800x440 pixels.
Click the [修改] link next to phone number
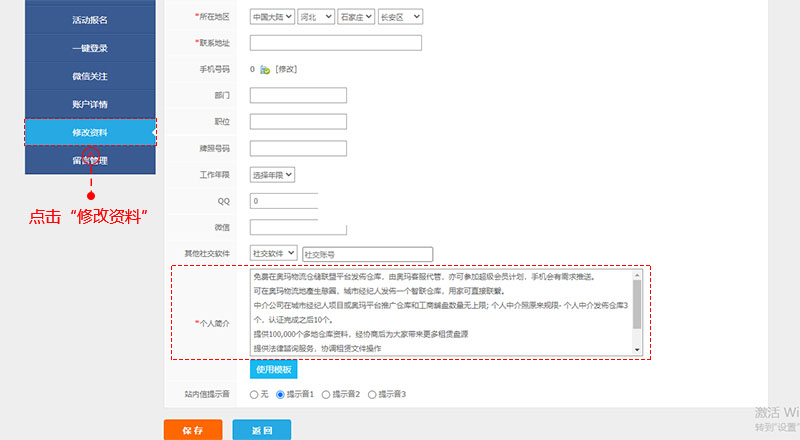coord(286,69)
